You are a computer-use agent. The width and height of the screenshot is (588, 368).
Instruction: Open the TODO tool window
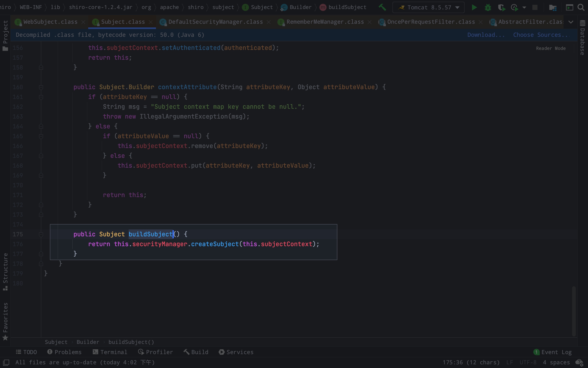coord(26,352)
